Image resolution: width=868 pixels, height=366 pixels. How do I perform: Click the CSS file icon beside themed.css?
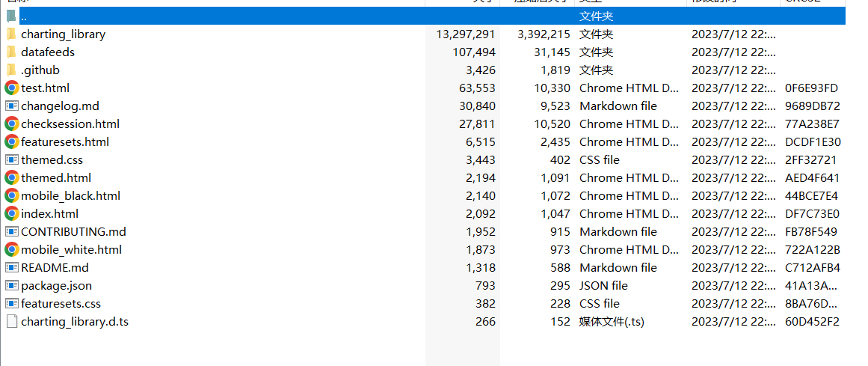pos(12,159)
